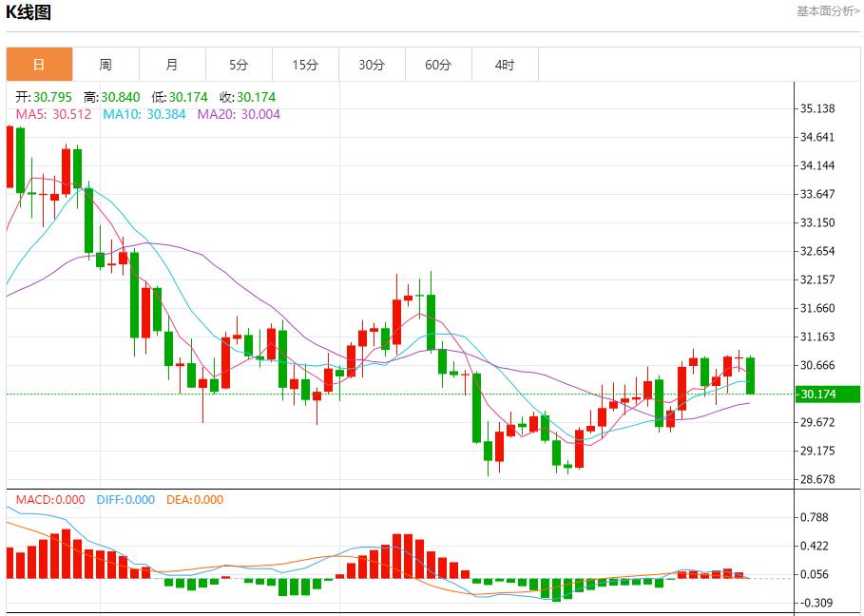Click the DEA: 0.000 label
Screen dimensions: 864x616
(195, 500)
